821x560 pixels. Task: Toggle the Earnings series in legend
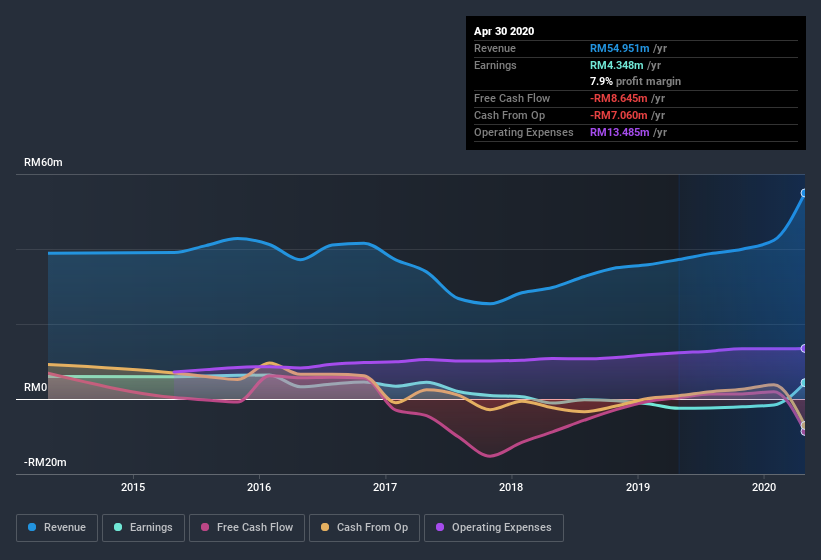tap(143, 527)
